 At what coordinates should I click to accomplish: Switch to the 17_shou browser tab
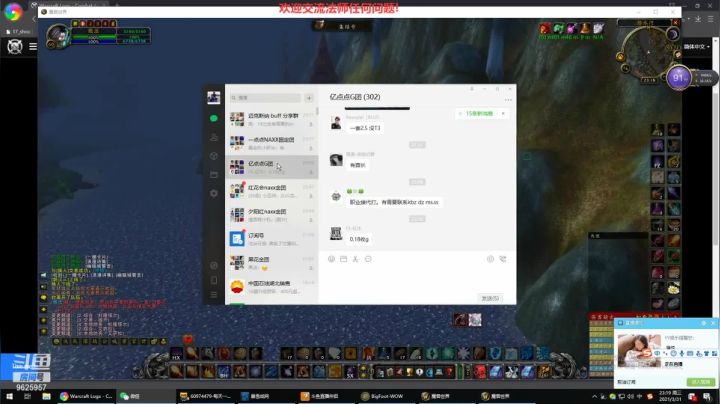point(19,32)
